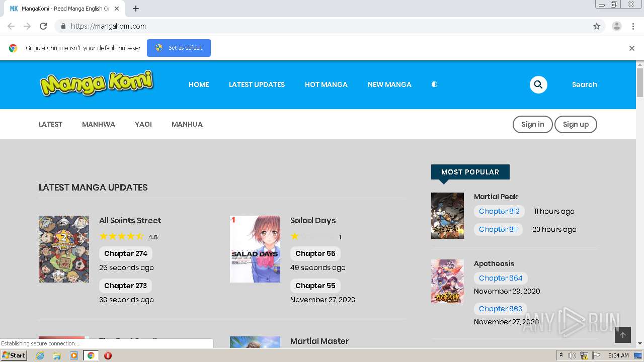Click volume speaker icon in tray
This screenshot has width=644, height=362.
click(572, 355)
